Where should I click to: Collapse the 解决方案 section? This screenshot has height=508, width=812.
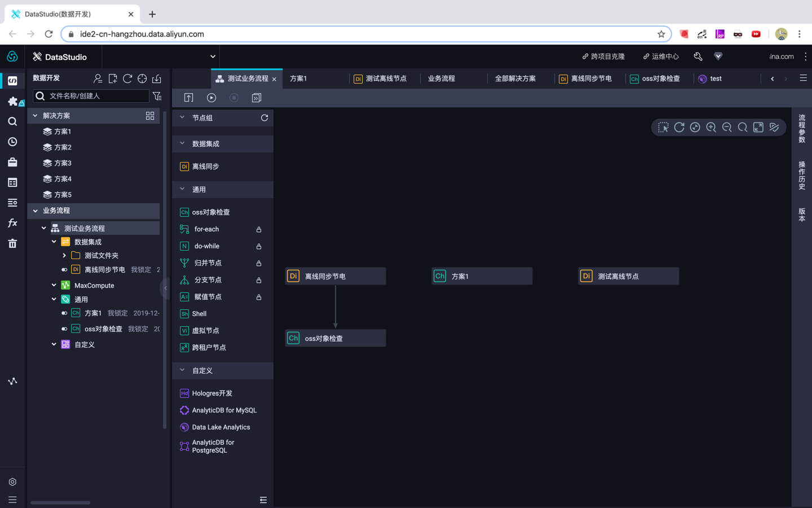pos(36,116)
